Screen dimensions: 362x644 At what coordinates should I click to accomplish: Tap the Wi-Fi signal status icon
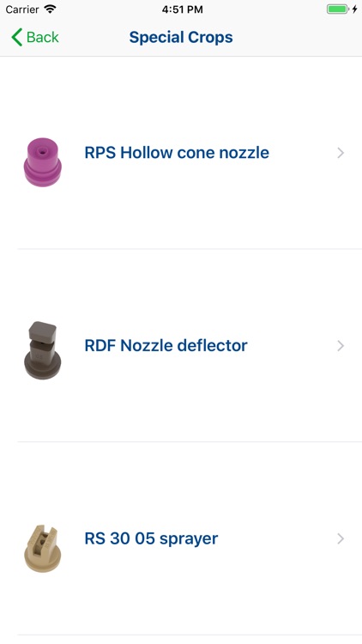pyautogui.click(x=50, y=9)
